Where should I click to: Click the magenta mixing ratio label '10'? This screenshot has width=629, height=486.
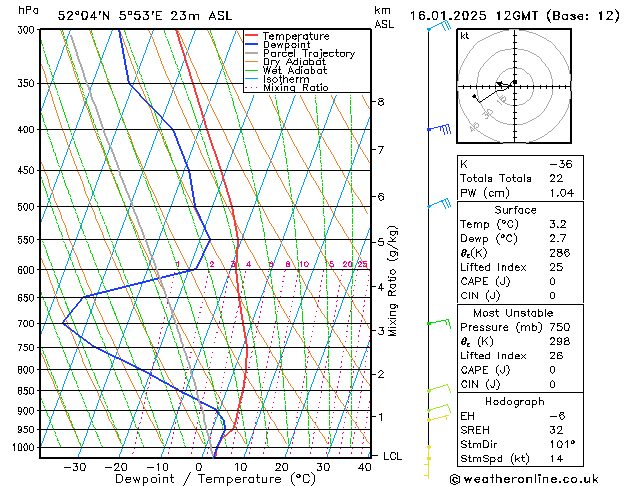tap(304, 264)
